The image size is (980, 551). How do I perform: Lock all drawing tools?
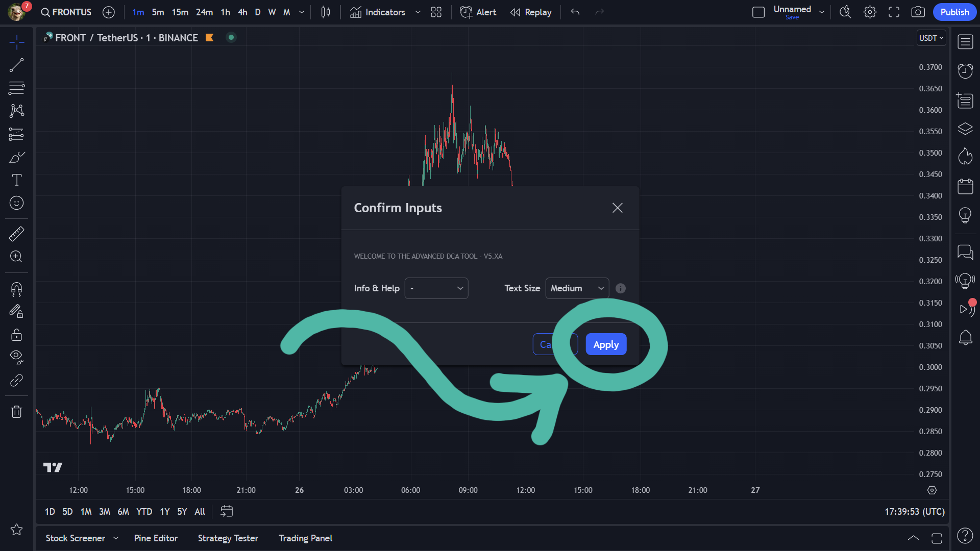(16, 335)
